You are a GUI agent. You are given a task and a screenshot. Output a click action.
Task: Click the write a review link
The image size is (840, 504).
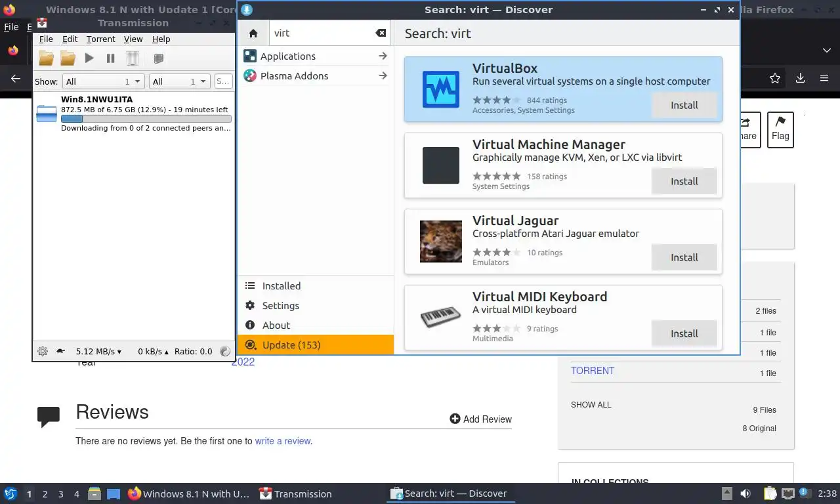click(283, 441)
